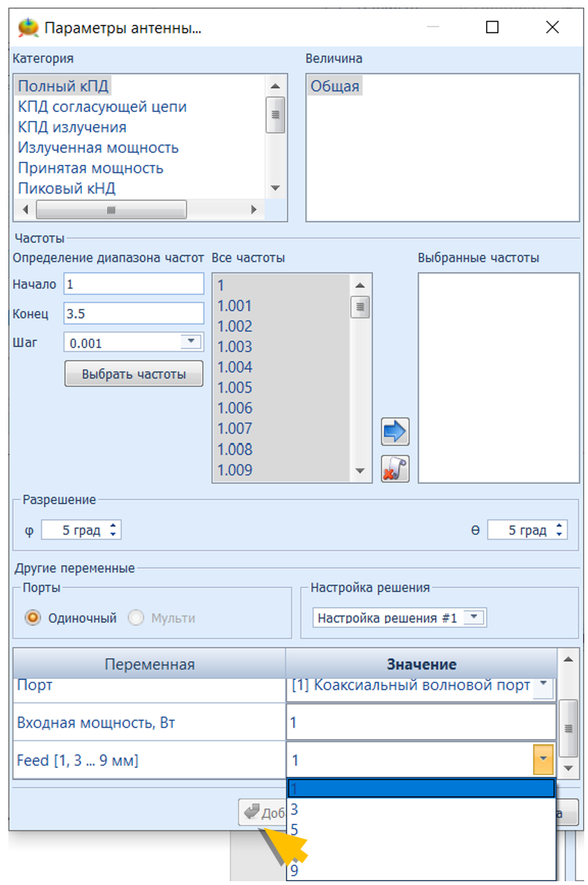The width and height of the screenshot is (588, 885).
Task: Click the clear selected frequencies icon
Action: pos(394,468)
